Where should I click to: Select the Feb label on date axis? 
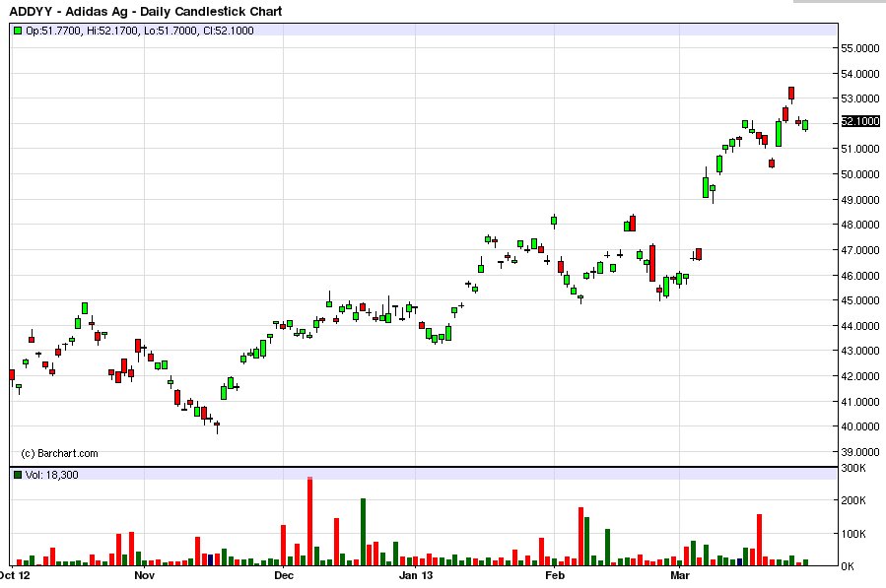(554, 575)
